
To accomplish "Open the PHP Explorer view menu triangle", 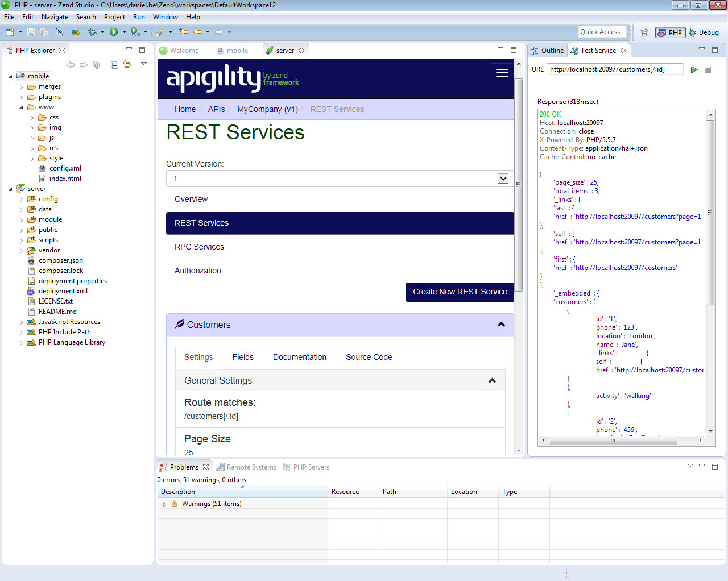I will [144, 64].
